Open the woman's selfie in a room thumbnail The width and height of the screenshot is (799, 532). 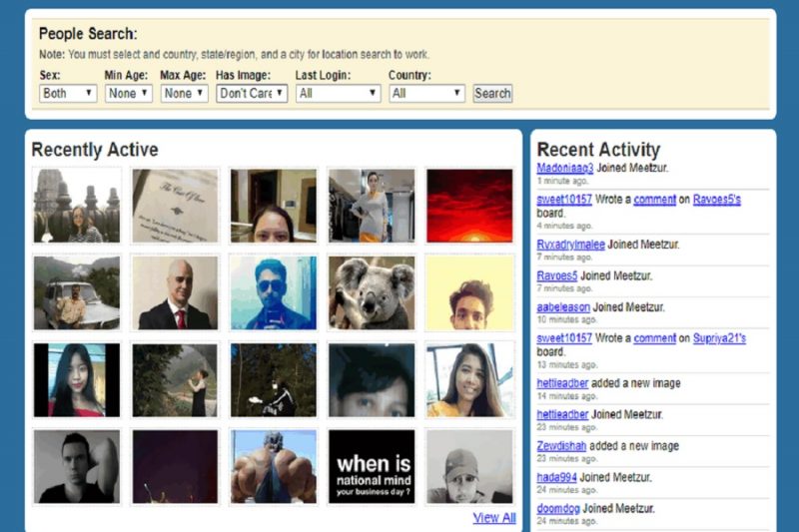[x=273, y=206]
